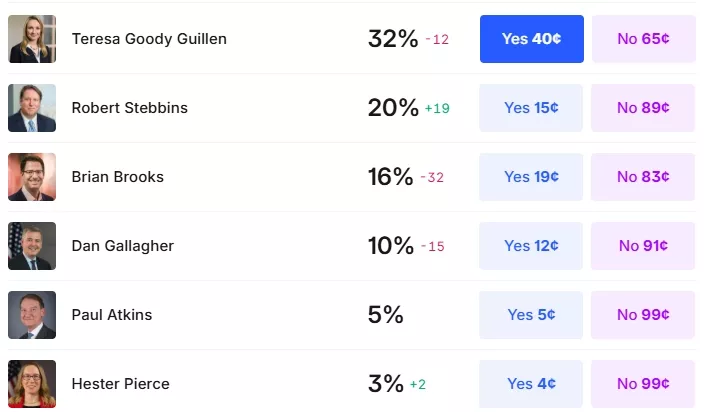Click Robert Stebbins' profile photo
The width and height of the screenshot is (704, 412).
32,108
